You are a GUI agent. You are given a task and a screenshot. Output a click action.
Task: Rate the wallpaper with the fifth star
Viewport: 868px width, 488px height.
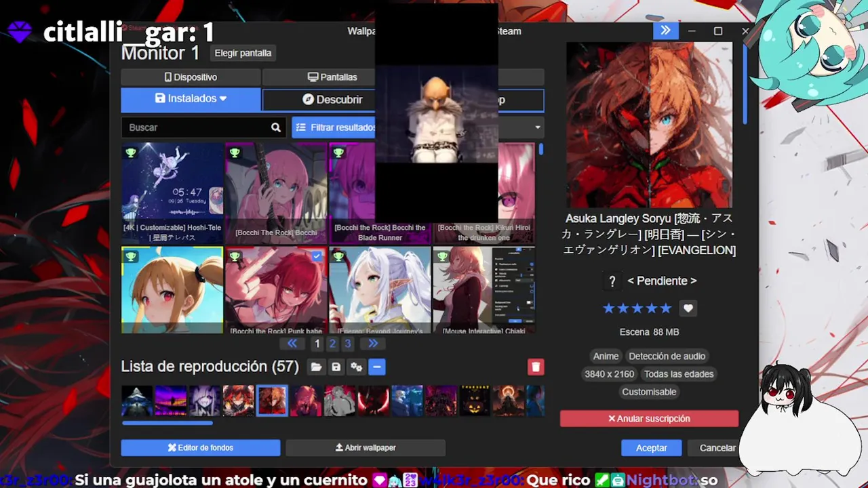(x=666, y=308)
